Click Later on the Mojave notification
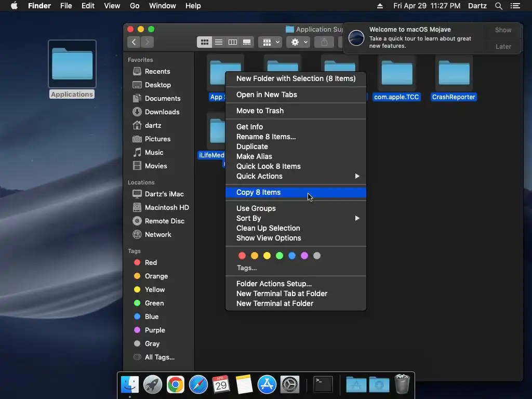This screenshot has width=532, height=399. (x=503, y=46)
